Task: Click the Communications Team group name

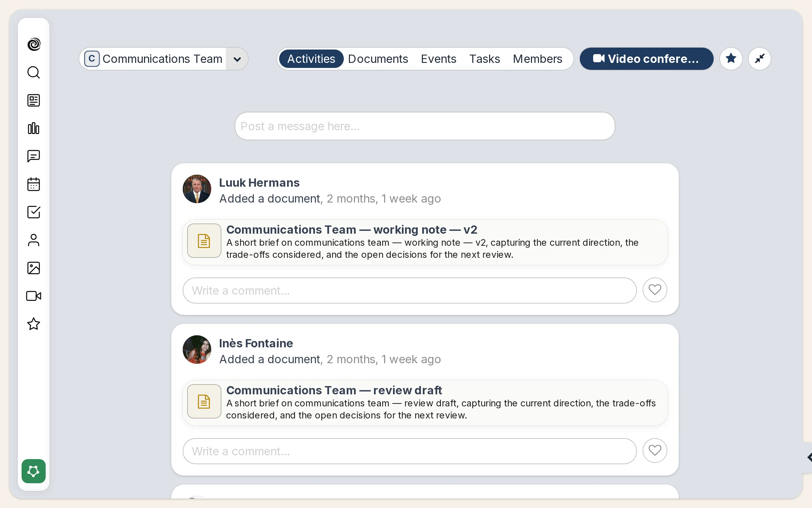Action: [162, 59]
